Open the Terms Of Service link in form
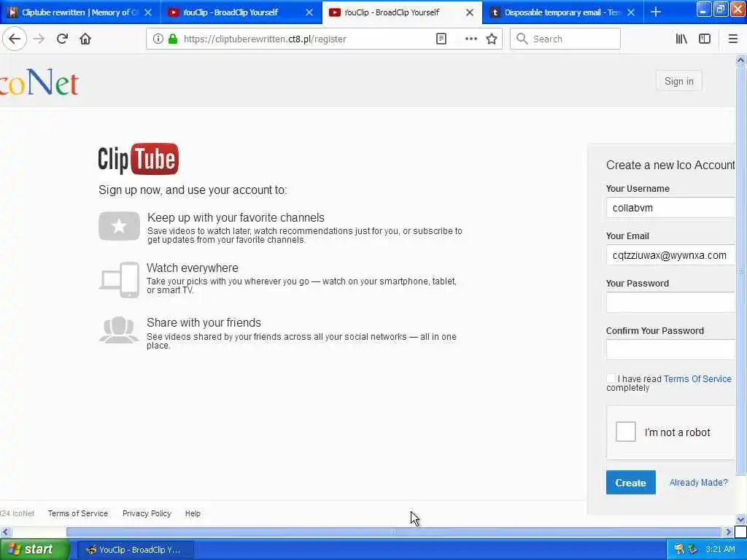 pyautogui.click(x=697, y=379)
